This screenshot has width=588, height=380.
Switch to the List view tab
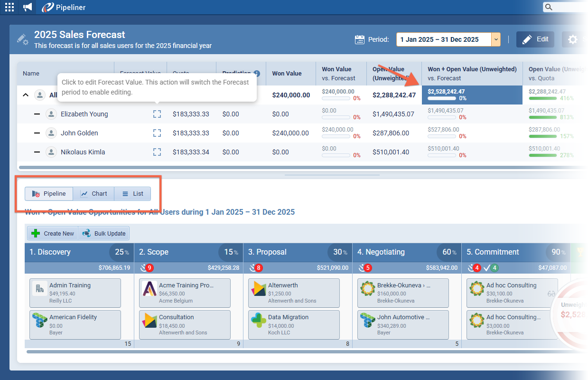pos(132,194)
